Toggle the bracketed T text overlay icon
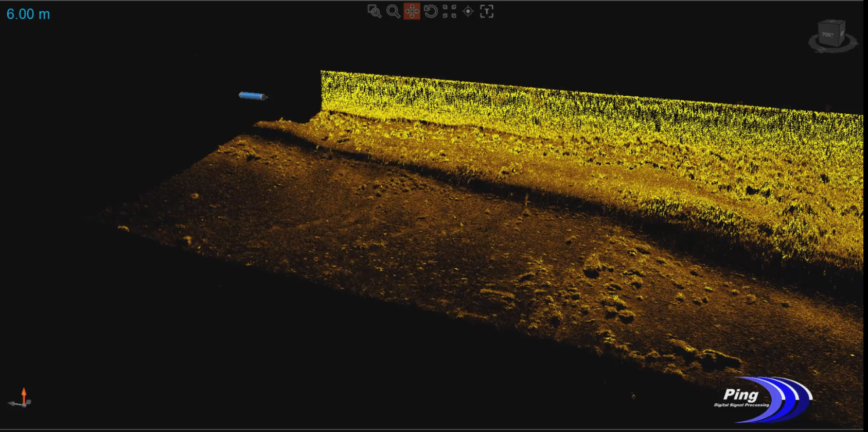 pos(486,11)
